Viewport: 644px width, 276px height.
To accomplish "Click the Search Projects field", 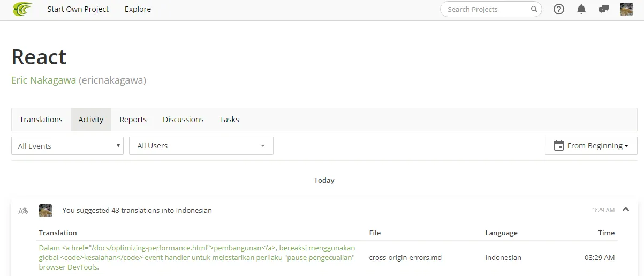I will (491, 9).
